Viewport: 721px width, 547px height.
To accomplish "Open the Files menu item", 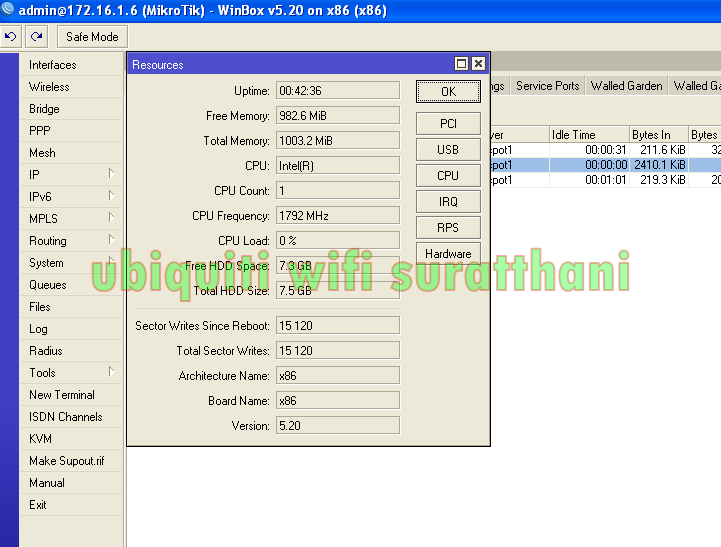I will [71, 307].
